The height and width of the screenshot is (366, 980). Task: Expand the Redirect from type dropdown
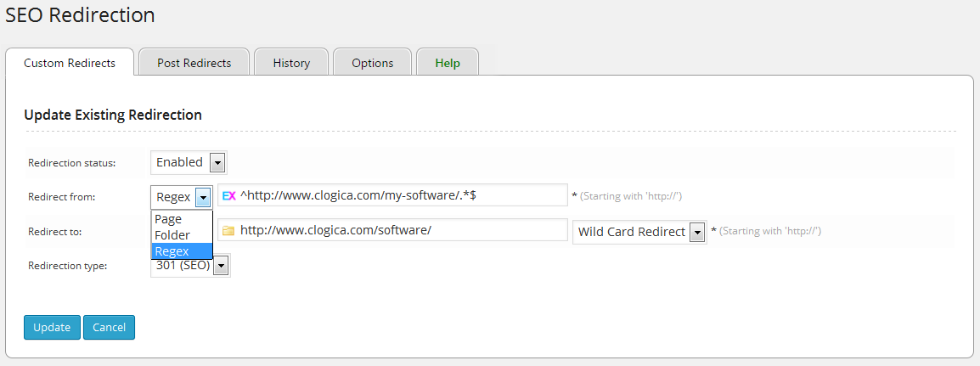pos(181,197)
